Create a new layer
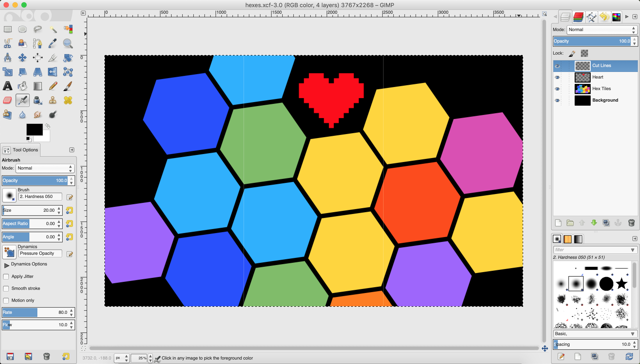Image resolution: width=640 pixels, height=364 pixels. (x=558, y=223)
